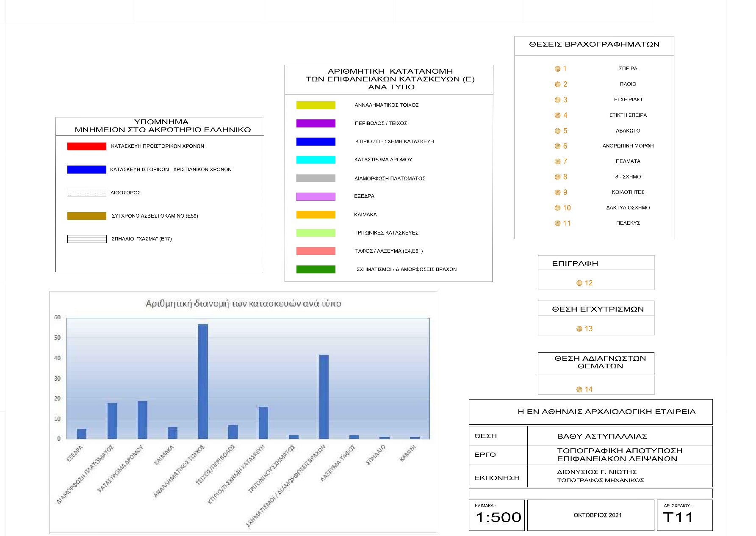Click the orange marker numbered 1 (ΣΠΕΙΡΑ)

click(x=557, y=69)
